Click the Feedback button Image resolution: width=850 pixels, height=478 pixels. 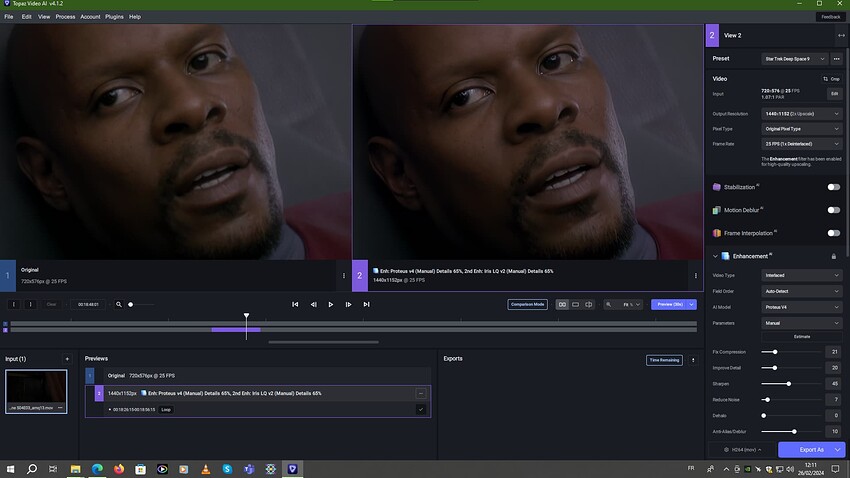(x=830, y=17)
